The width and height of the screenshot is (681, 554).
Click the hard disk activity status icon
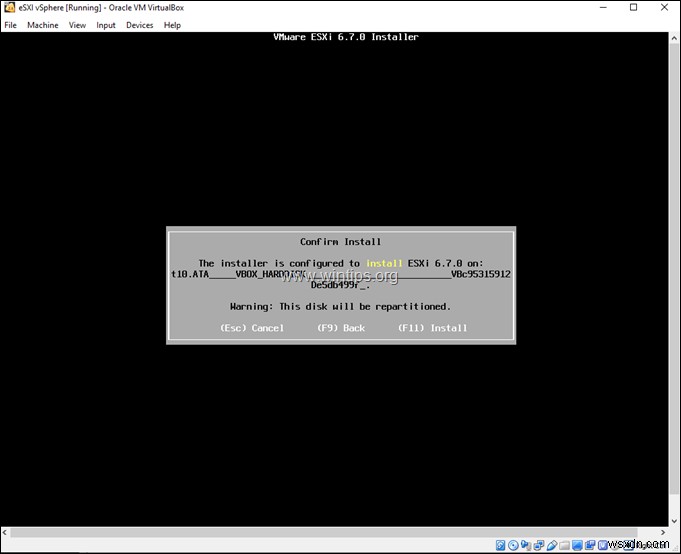(x=500, y=545)
